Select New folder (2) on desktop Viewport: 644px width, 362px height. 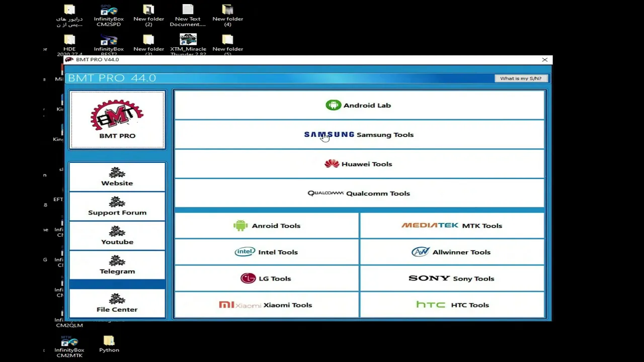(148, 16)
